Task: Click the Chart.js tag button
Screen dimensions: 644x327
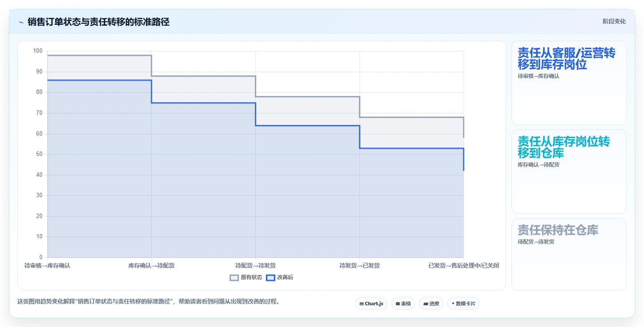Action: (371, 304)
